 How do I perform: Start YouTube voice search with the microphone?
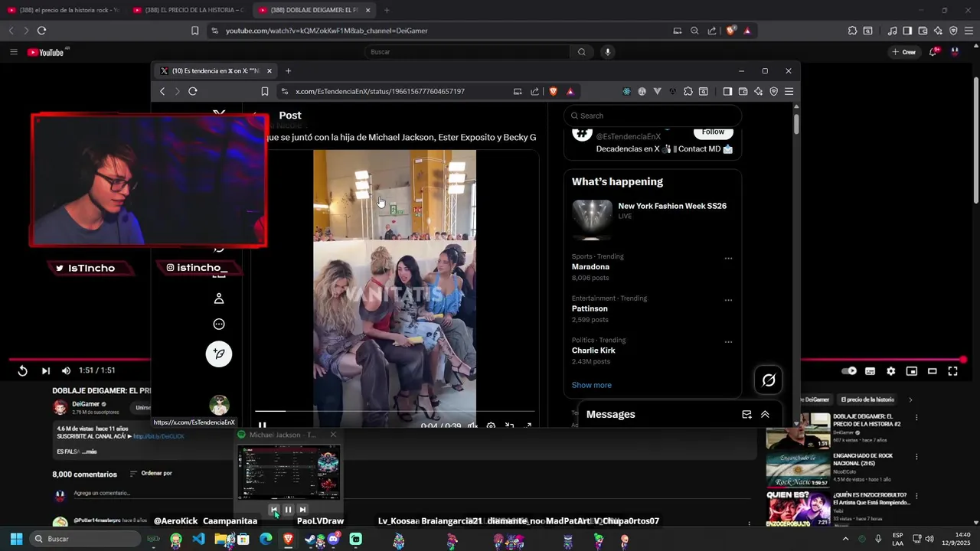608,52
